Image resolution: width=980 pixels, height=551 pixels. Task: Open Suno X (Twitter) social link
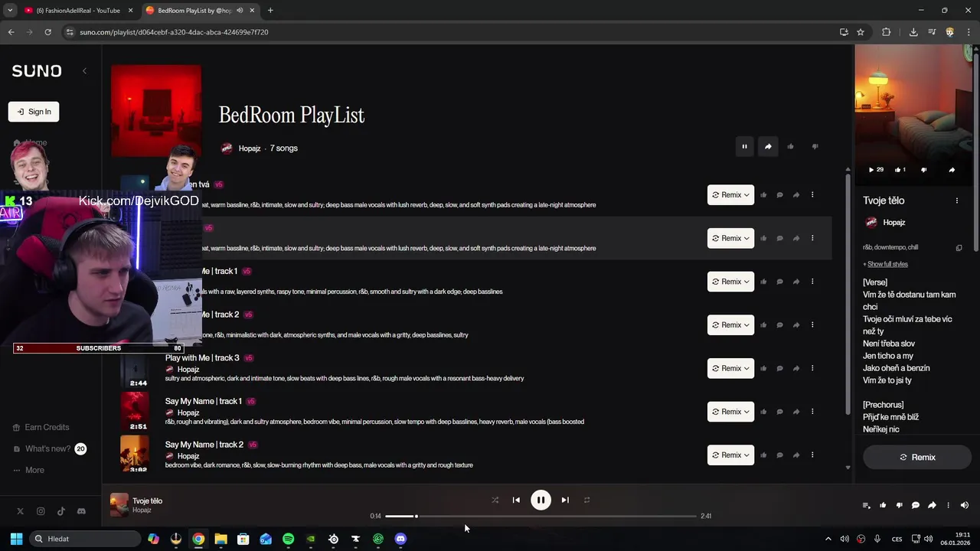[x=20, y=511]
